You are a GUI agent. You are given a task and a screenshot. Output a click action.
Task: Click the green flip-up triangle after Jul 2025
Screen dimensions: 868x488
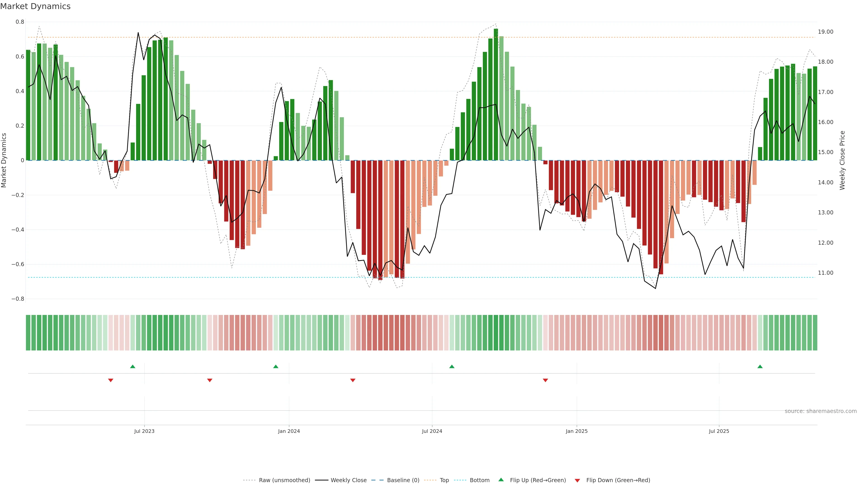click(x=760, y=366)
